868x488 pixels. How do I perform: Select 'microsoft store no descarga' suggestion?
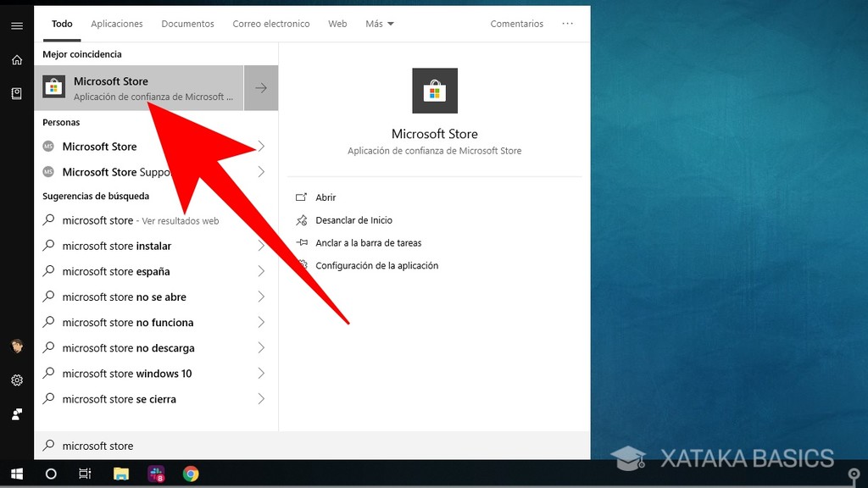(x=156, y=347)
